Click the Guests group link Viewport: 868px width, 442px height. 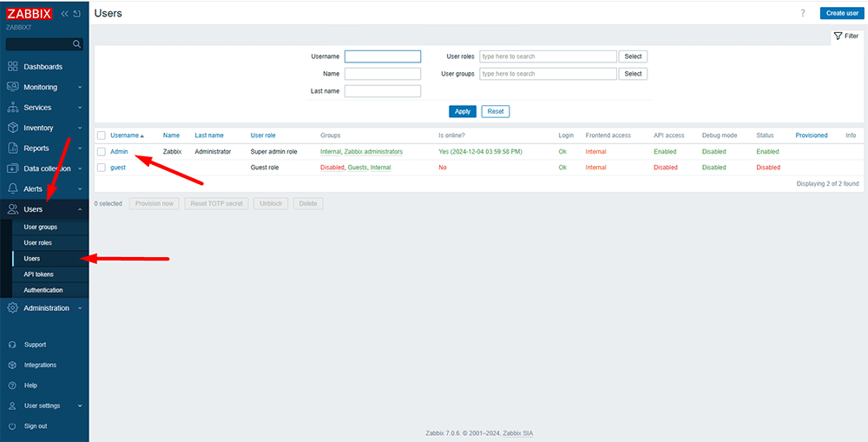[x=357, y=168]
